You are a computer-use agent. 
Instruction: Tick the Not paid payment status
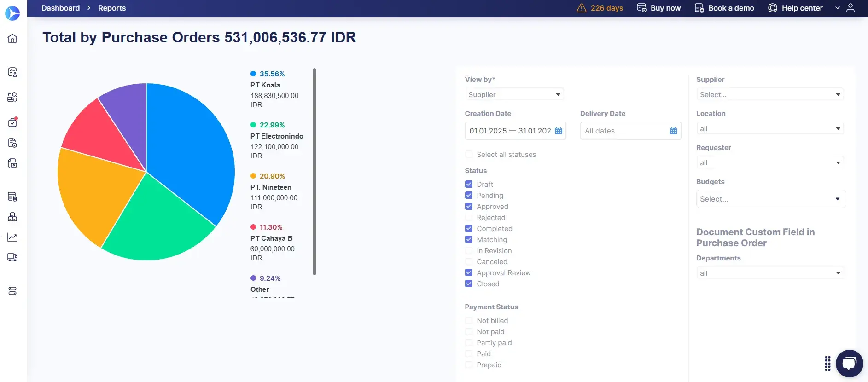click(x=469, y=331)
